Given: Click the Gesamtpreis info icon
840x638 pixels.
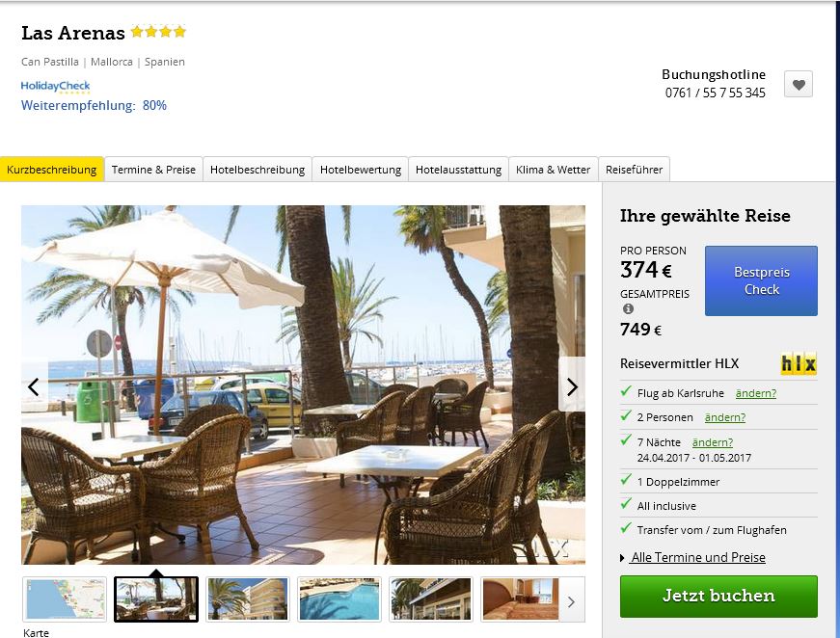Looking at the screenshot, I should tap(628, 308).
